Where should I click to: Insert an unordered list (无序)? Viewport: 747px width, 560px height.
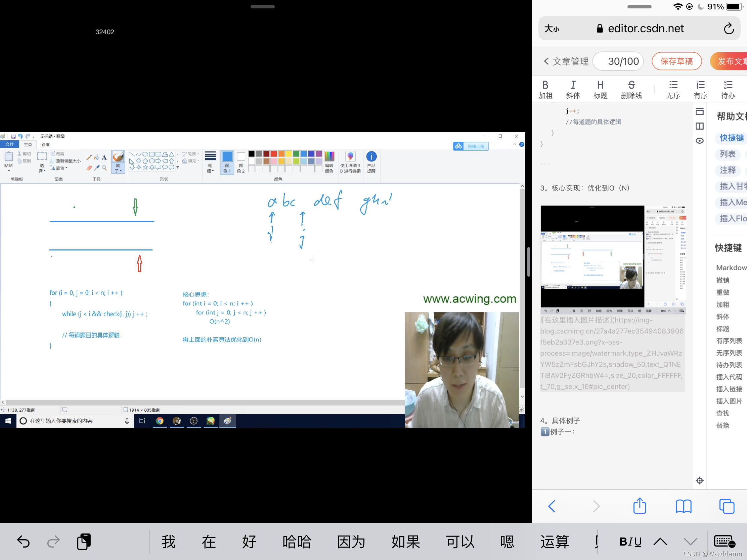tap(673, 89)
